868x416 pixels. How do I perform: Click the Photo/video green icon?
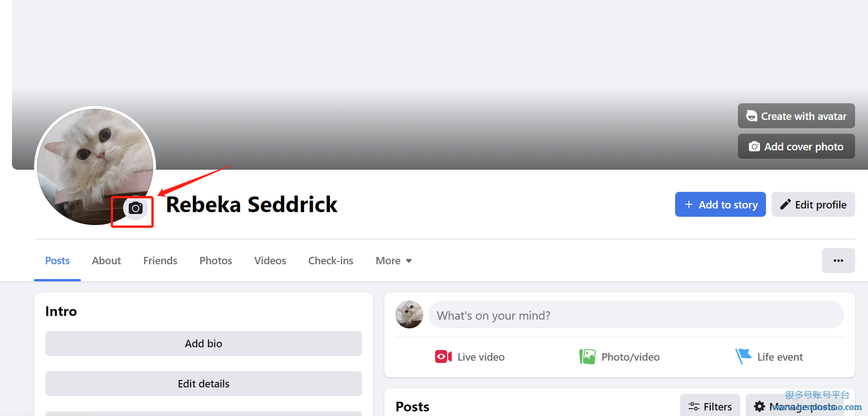[587, 357]
